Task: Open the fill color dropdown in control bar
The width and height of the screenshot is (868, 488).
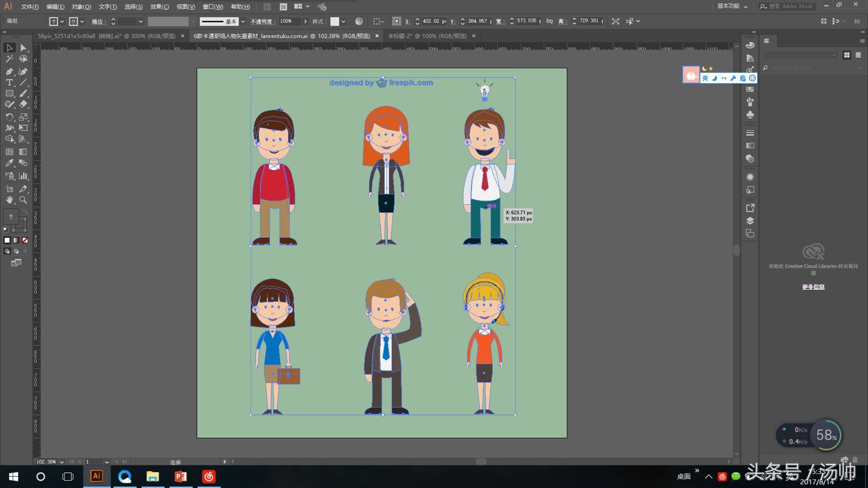Action: coord(61,21)
